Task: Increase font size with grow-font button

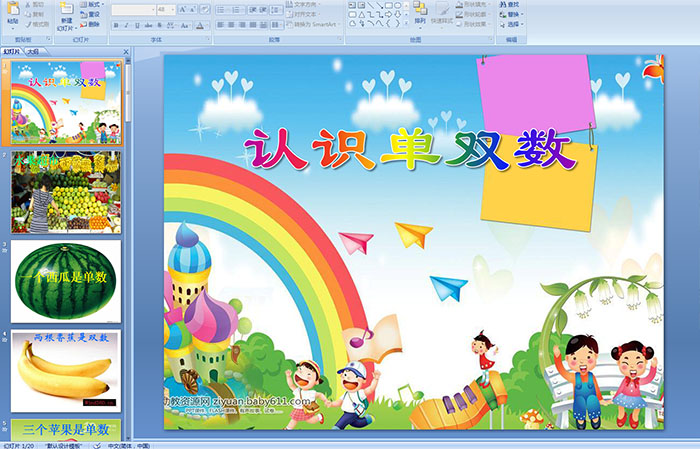Action: pyautogui.click(x=183, y=10)
